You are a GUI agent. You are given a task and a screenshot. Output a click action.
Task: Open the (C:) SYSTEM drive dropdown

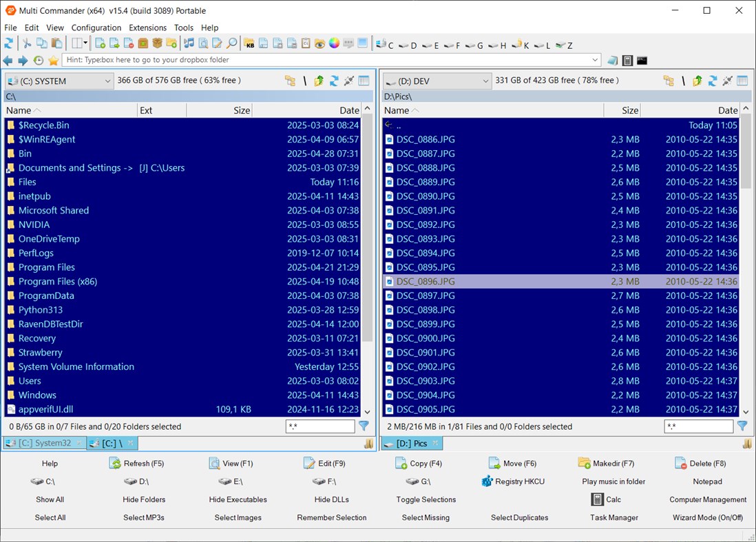(x=59, y=81)
